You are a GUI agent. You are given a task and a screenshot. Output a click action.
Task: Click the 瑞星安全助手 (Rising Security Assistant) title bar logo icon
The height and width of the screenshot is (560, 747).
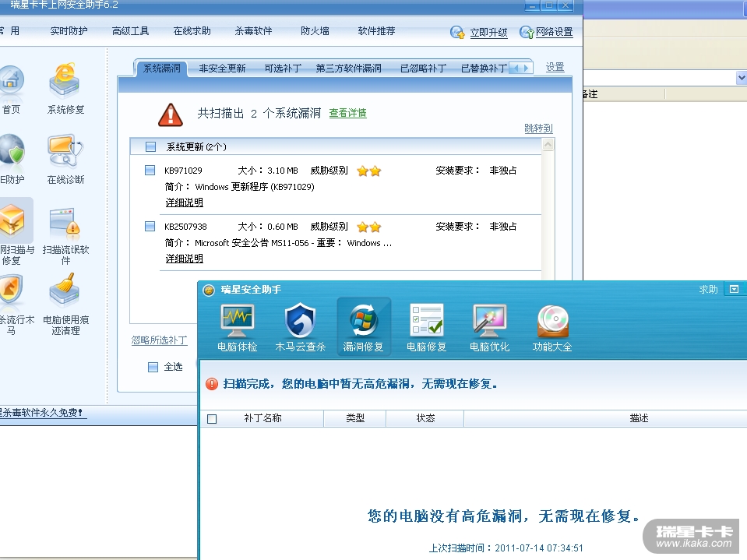209,290
